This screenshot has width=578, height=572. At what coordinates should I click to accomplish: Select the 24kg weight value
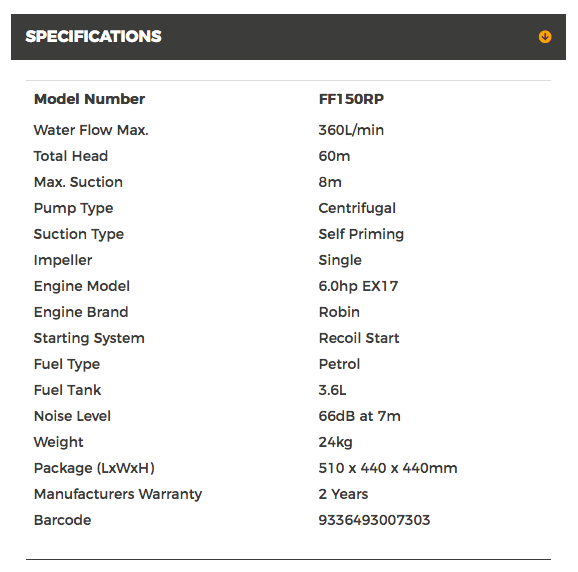click(335, 442)
